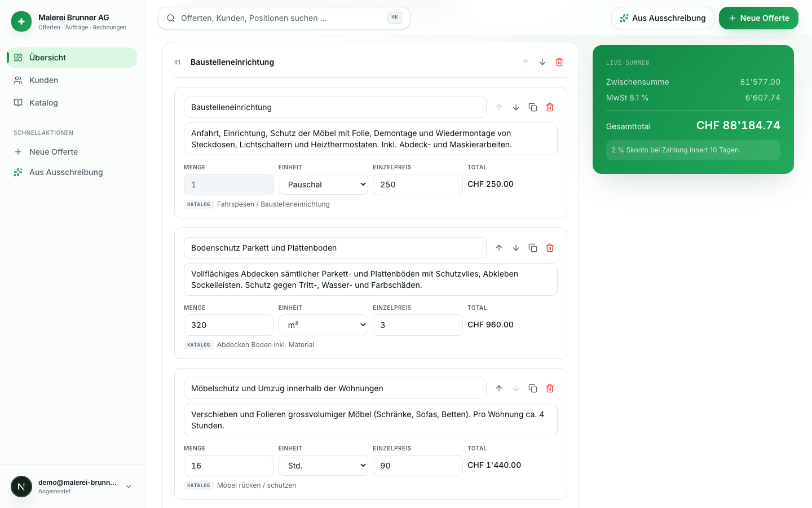Viewport: 812px width, 508px height.
Task: Delete the Möbelschutz und Umzug position
Action: point(550,388)
